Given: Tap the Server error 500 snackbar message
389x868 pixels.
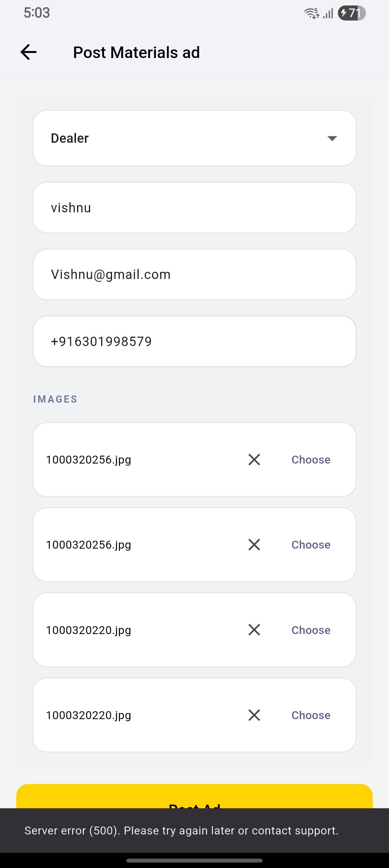Looking at the screenshot, I should click(x=182, y=831).
